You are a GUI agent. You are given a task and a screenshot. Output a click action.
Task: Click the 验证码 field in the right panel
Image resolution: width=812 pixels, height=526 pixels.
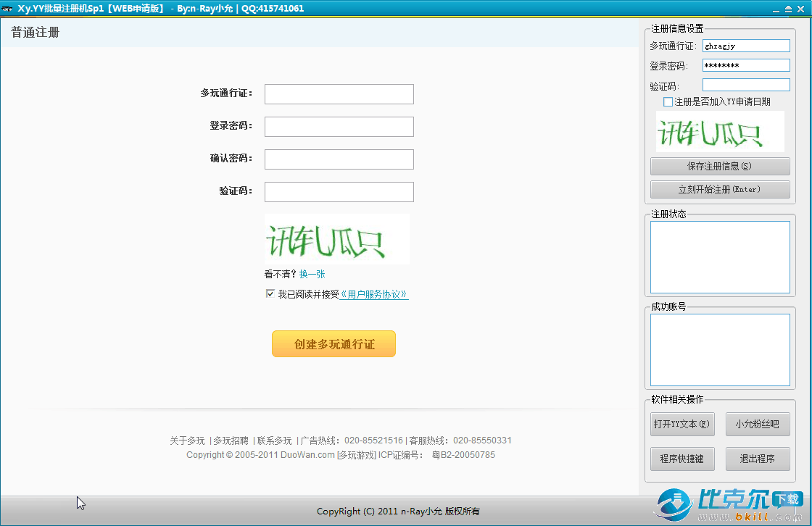coord(745,85)
